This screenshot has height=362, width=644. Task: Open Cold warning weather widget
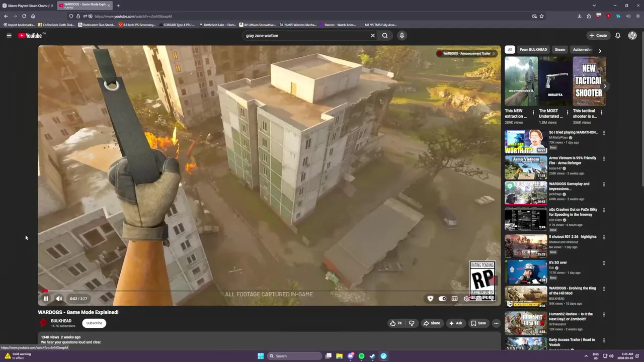tap(18, 356)
